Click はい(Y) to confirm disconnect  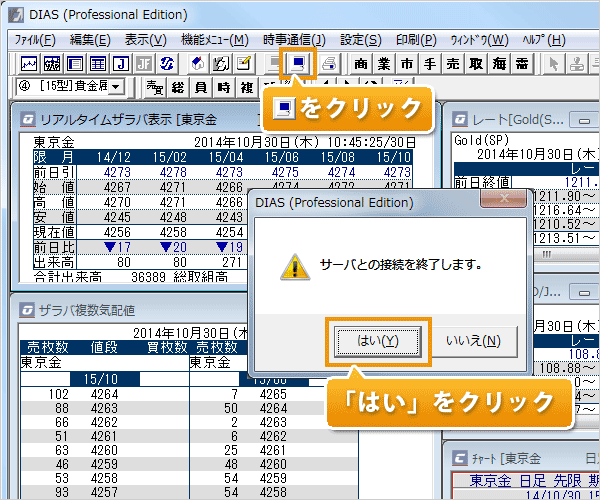378,341
